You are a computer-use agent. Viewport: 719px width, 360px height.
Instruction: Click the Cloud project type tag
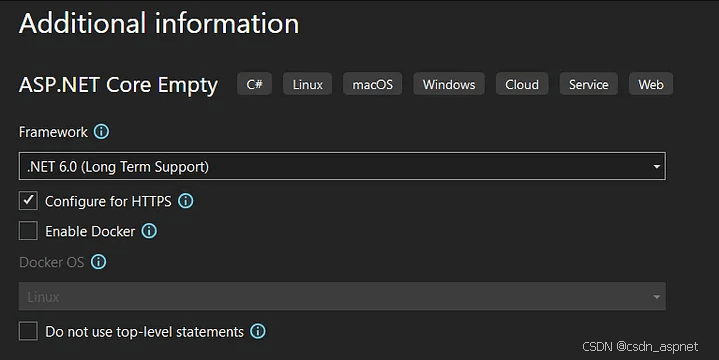click(x=522, y=84)
